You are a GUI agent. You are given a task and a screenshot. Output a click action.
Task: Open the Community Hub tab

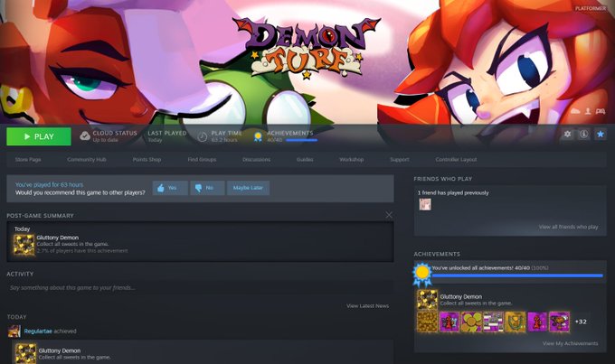(x=86, y=160)
